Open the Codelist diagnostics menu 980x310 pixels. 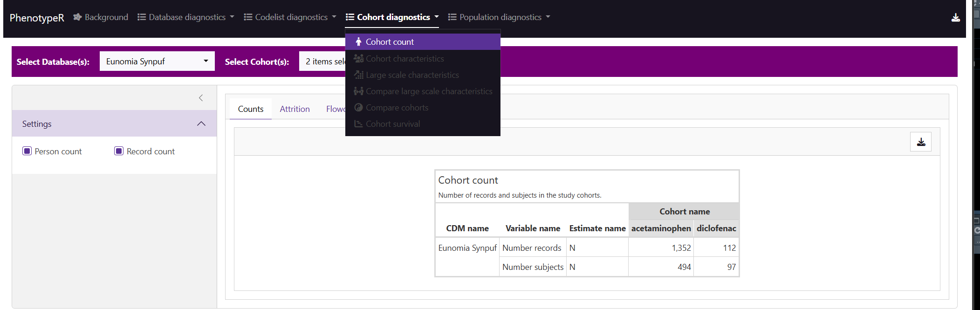(x=290, y=17)
